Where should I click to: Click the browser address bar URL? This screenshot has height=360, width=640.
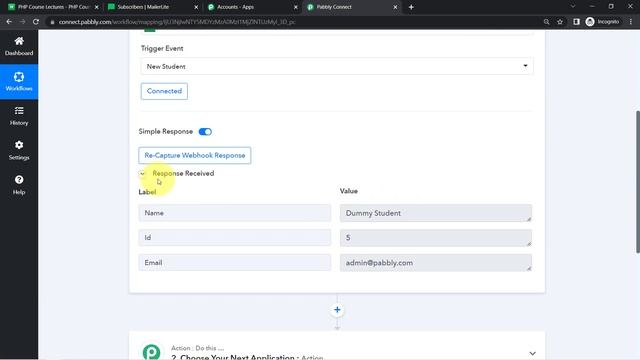177,22
